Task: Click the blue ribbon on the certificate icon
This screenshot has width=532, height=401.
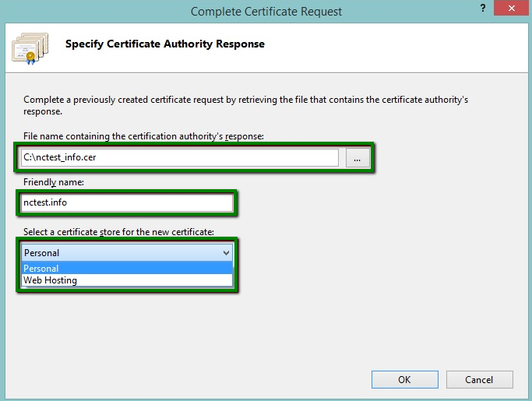Action: point(30,58)
